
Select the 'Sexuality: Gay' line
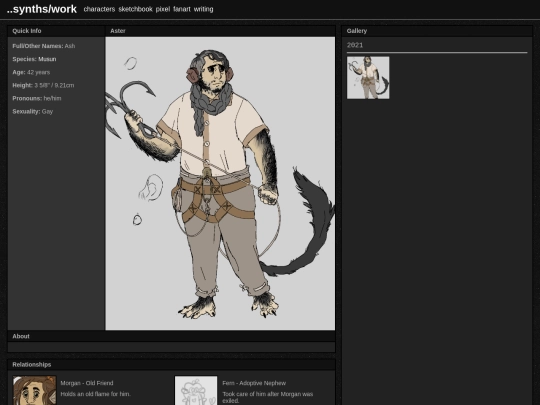(33, 111)
